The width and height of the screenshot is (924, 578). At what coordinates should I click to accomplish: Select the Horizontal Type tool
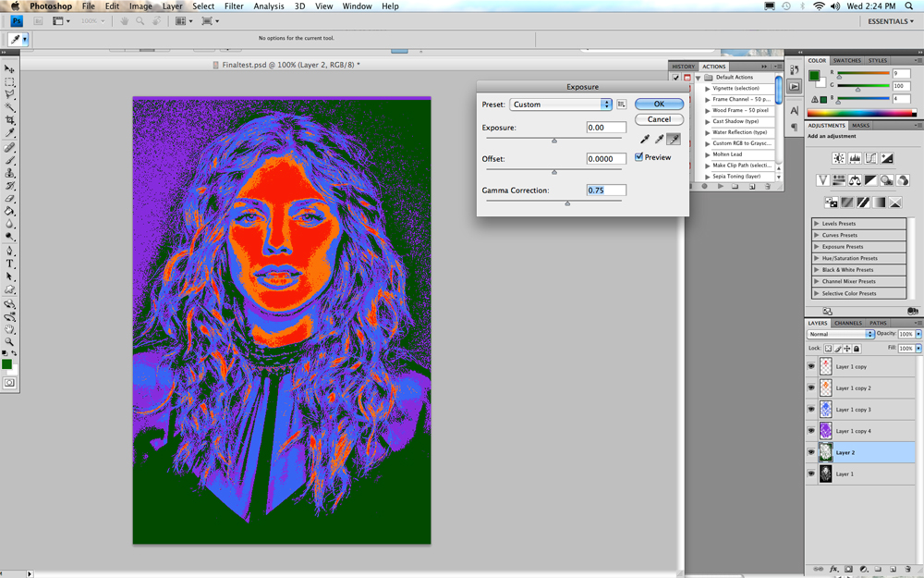[9, 264]
